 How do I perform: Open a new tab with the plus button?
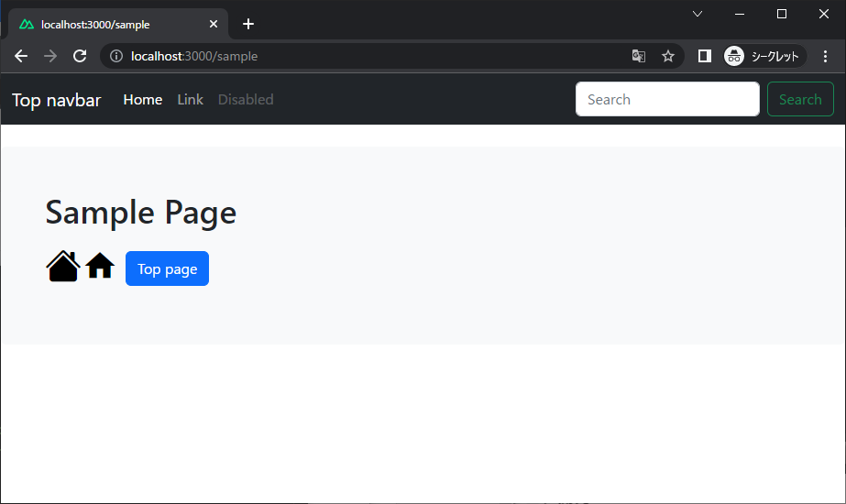pos(248,24)
